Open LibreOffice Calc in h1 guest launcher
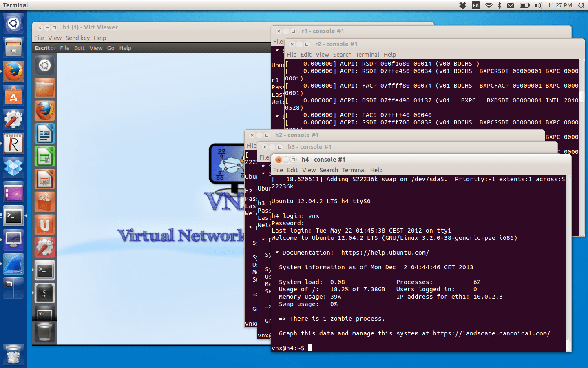 45,156
